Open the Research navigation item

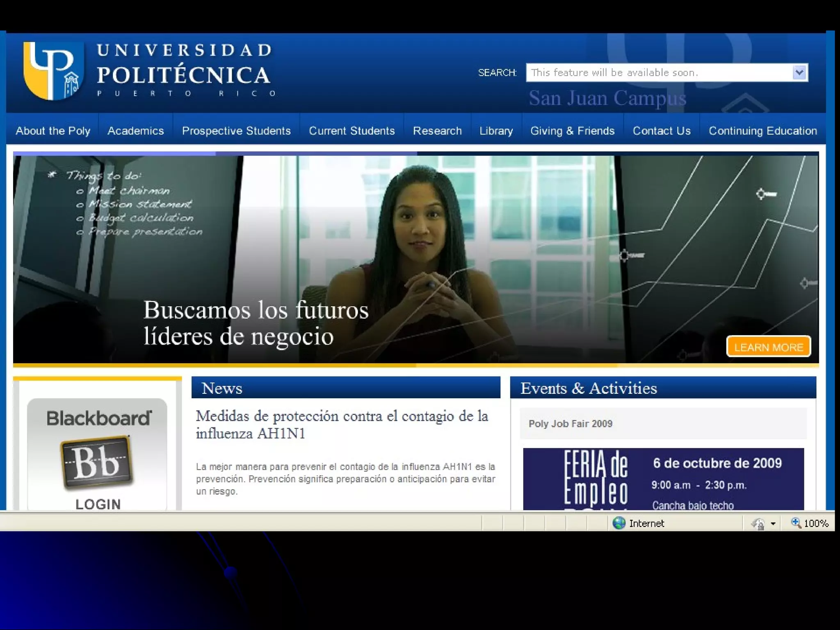(x=437, y=131)
